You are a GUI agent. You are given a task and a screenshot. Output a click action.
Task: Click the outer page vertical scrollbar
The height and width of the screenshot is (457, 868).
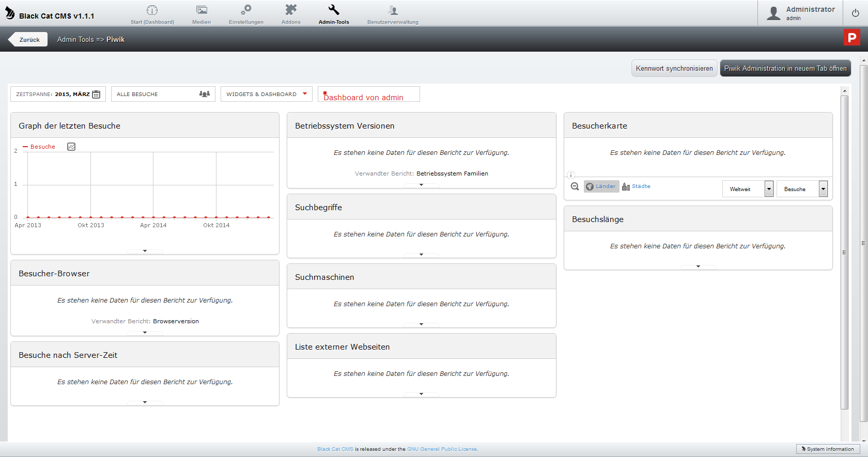coord(863,243)
